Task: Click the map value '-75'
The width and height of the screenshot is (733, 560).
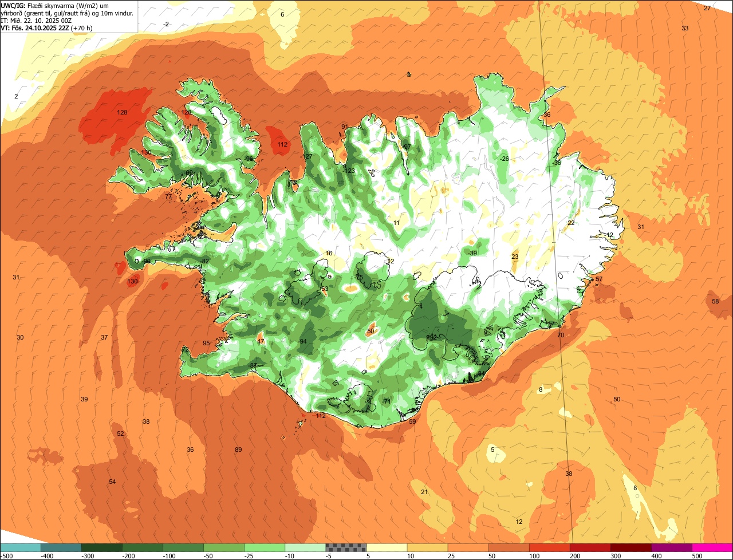Action: (x=358, y=277)
